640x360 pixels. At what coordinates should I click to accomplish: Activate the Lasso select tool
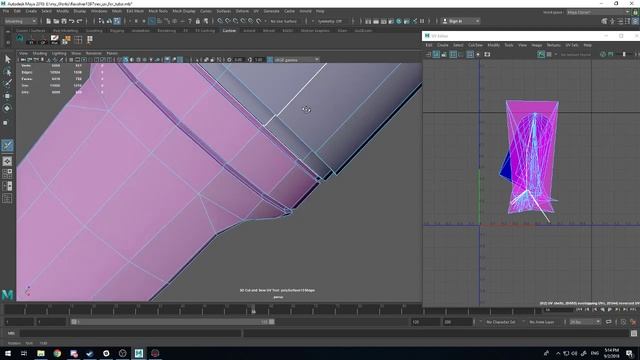click(7, 72)
